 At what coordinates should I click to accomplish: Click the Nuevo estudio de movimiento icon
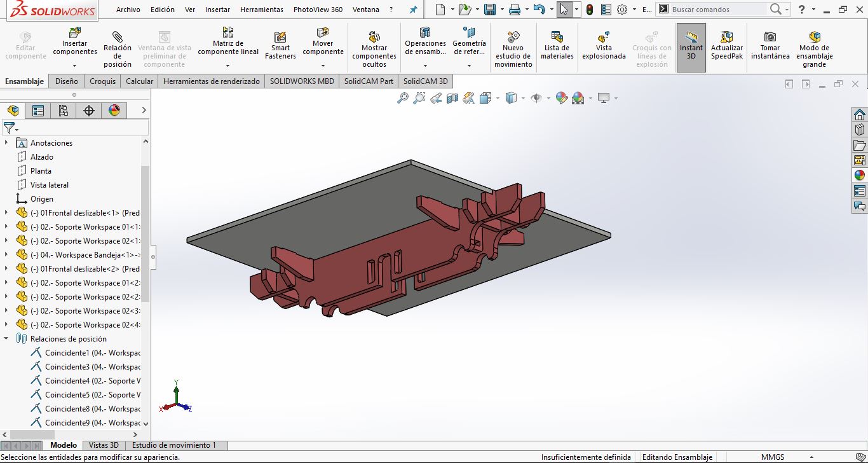tap(513, 37)
